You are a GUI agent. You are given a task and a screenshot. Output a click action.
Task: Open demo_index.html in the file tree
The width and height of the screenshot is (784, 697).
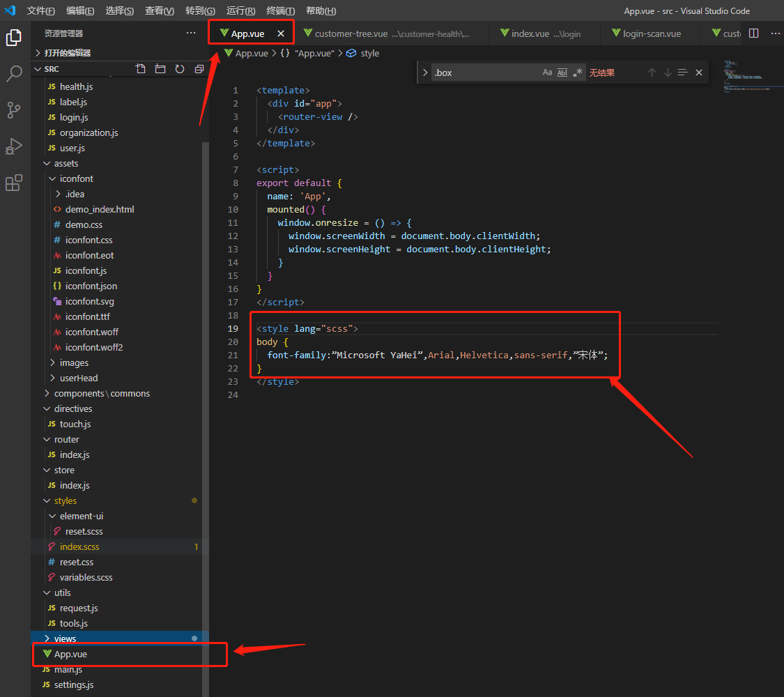point(120,210)
